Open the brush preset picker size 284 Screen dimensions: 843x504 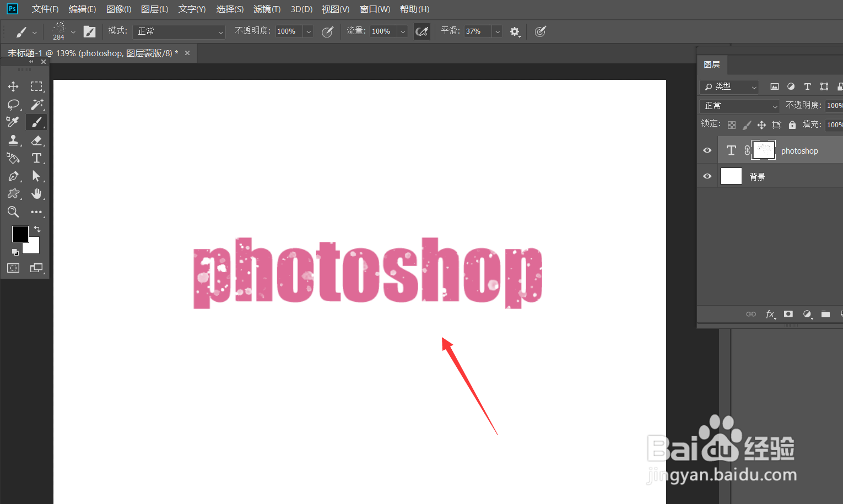(62, 31)
